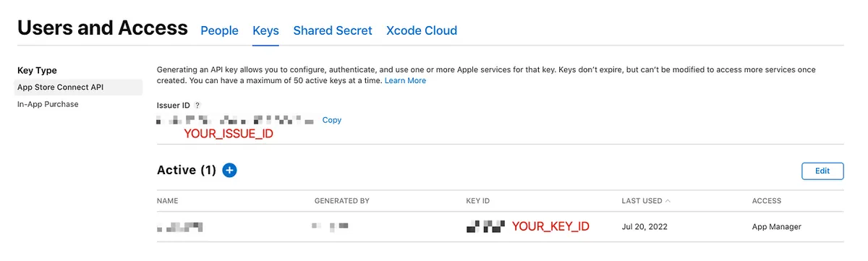The width and height of the screenshot is (868, 261).
Task: Sort by GENERATED BY column header
Action: pos(341,201)
